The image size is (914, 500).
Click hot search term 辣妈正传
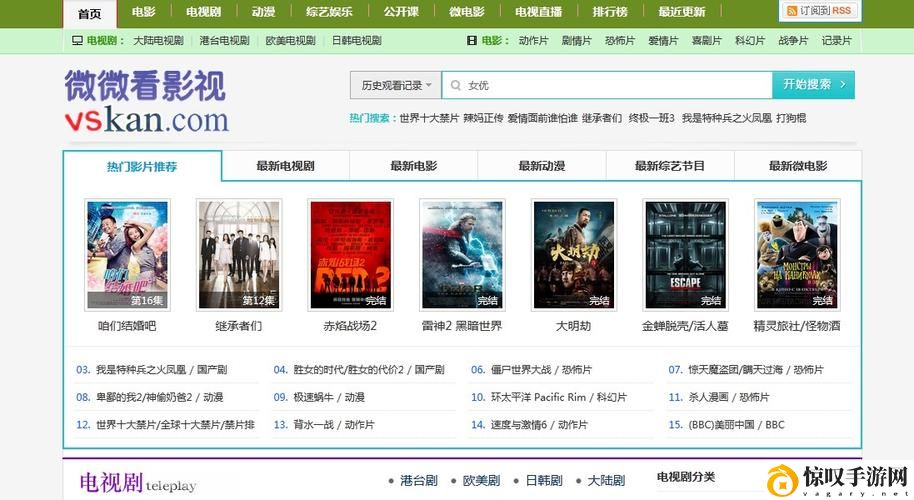pyautogui.click(x=483, y=118)
